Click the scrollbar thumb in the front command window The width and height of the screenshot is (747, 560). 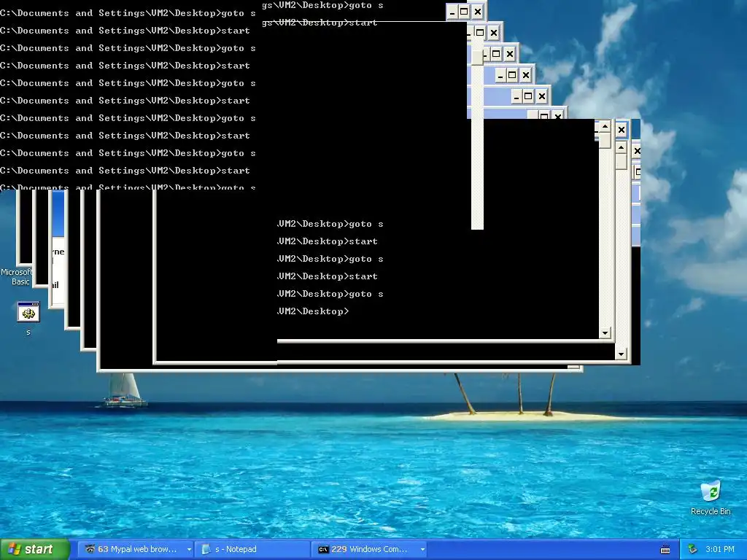coord(605,141)
